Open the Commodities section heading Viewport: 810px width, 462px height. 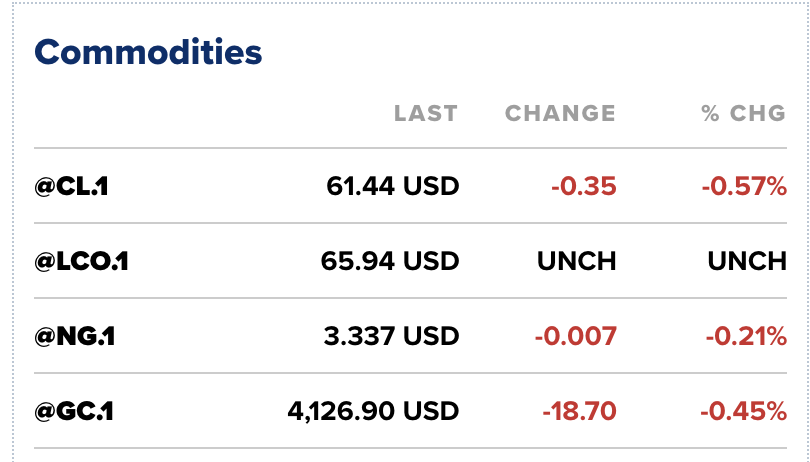click(148, 53)
